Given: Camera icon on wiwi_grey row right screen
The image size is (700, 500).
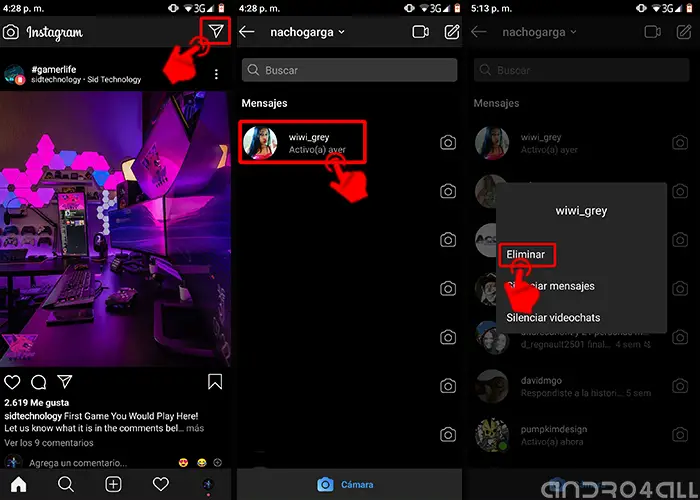Looking at the screenshot, I should [x=680, y=142].
